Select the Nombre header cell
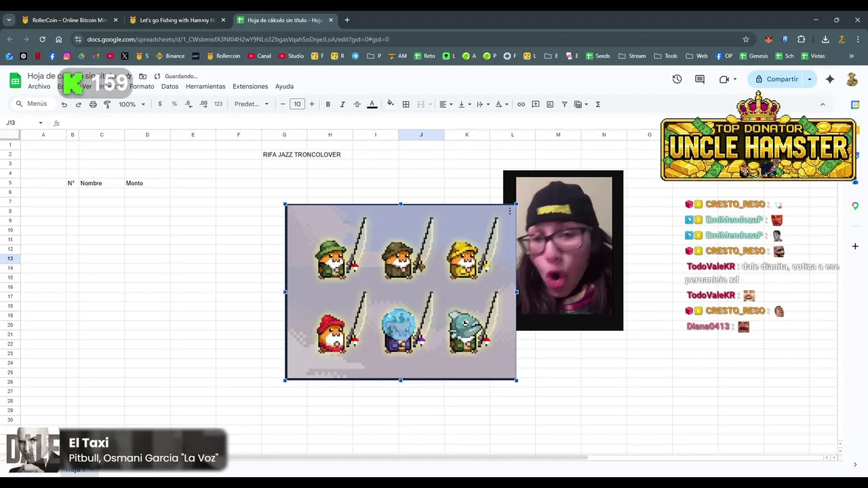The height and width of the screenshot is (488, 868). [102, 183]
